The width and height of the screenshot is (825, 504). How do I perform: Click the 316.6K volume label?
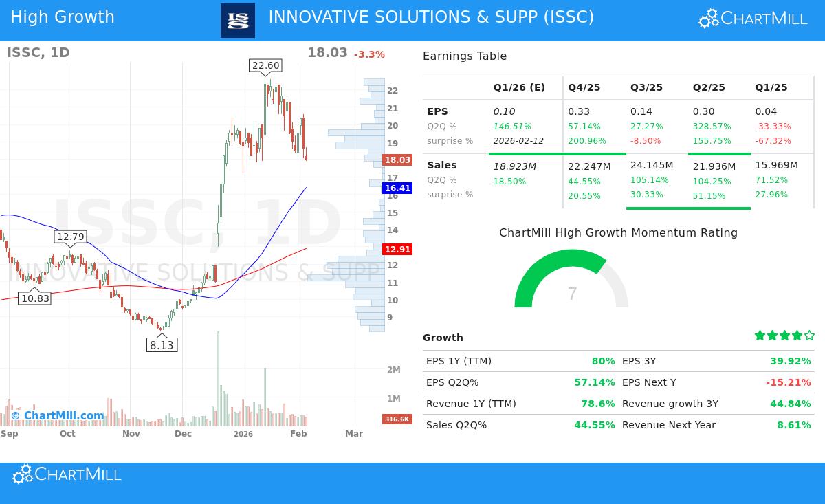coord(397,419)
